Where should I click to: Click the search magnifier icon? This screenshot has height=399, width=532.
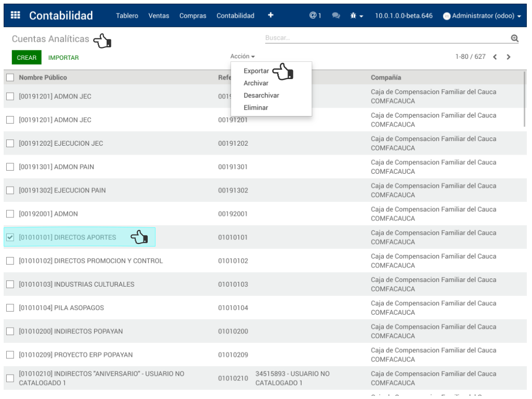click(514, 38)
